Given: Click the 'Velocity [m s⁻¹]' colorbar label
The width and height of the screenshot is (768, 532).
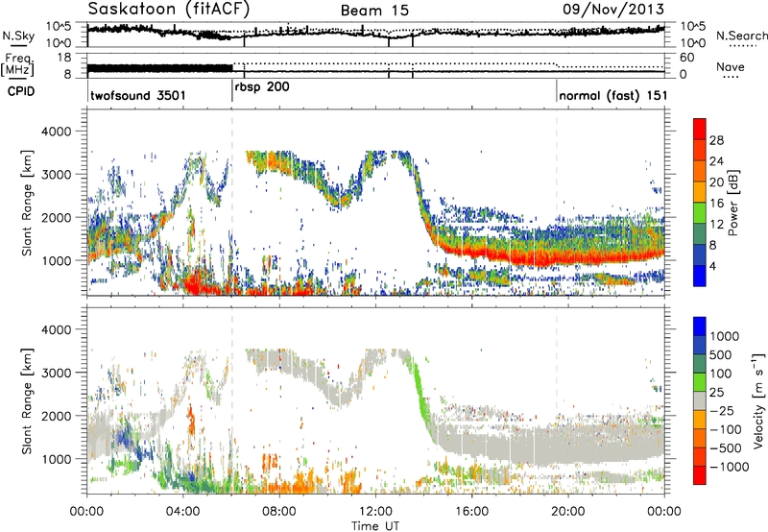Looking at the screenshot, I should click(x=758, y=400).
